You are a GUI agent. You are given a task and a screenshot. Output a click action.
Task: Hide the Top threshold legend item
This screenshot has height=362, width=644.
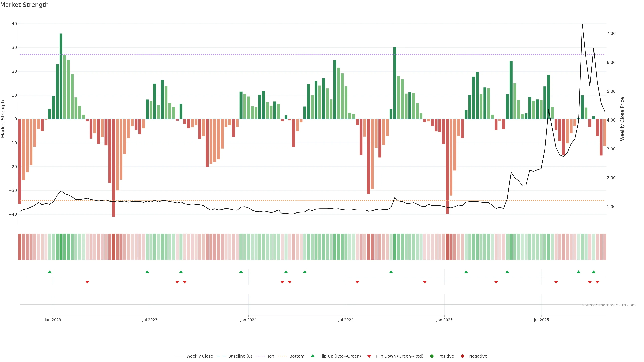pos(270,356)
